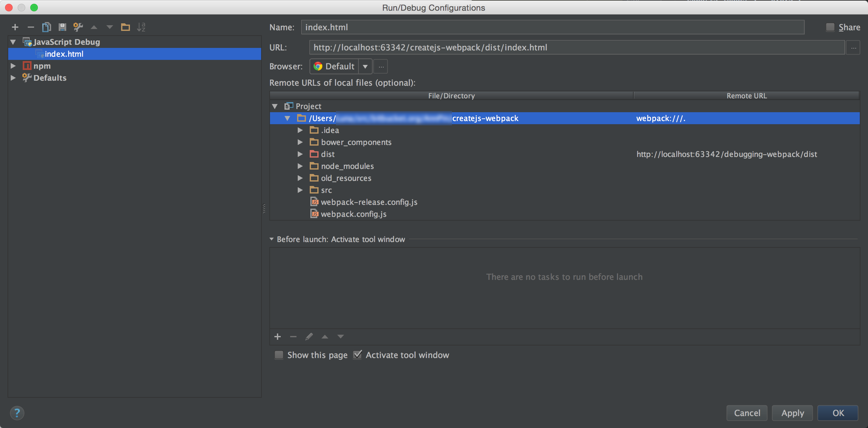The image size is (868, 428).
Task: Remove the selected configuration
Action: pos(31,27)
